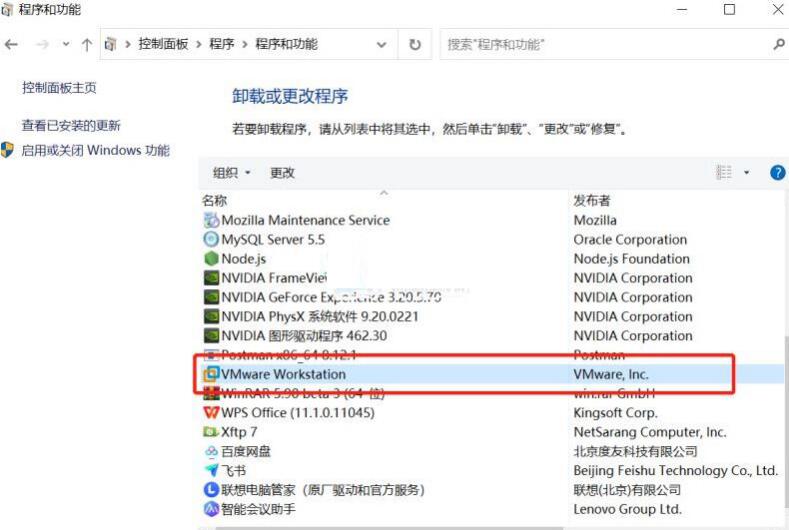Click the NVIDIA PhysX 系统软件 icon
This screenshot has height=530, width=789.
click(211, 316)
